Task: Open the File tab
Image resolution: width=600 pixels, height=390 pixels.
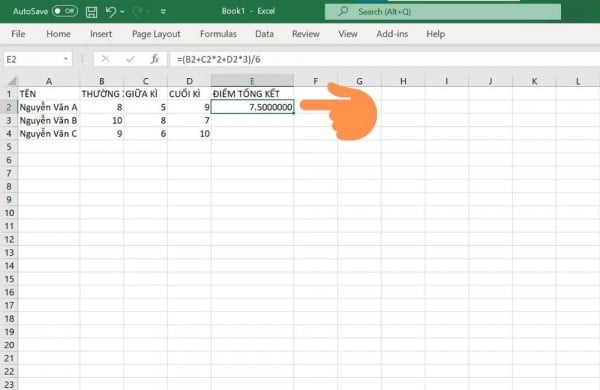Action: point(18,34)
